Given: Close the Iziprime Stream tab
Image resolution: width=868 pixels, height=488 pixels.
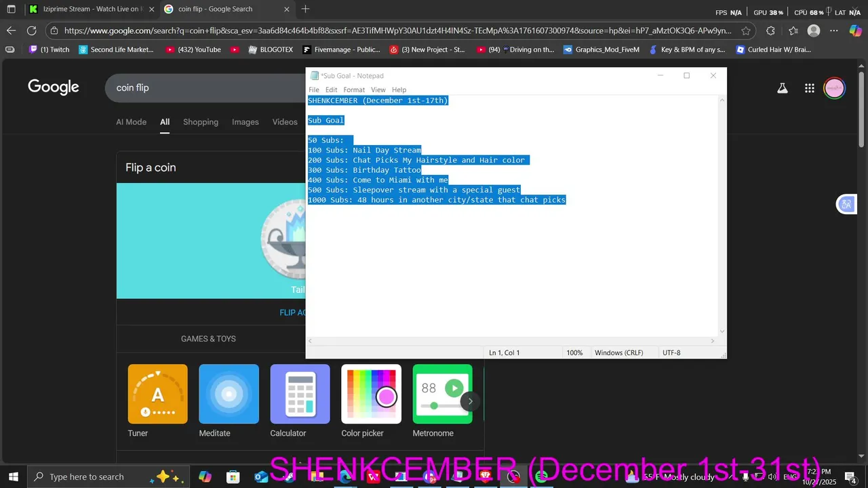Looking at the screenshot, I should 151,9.
